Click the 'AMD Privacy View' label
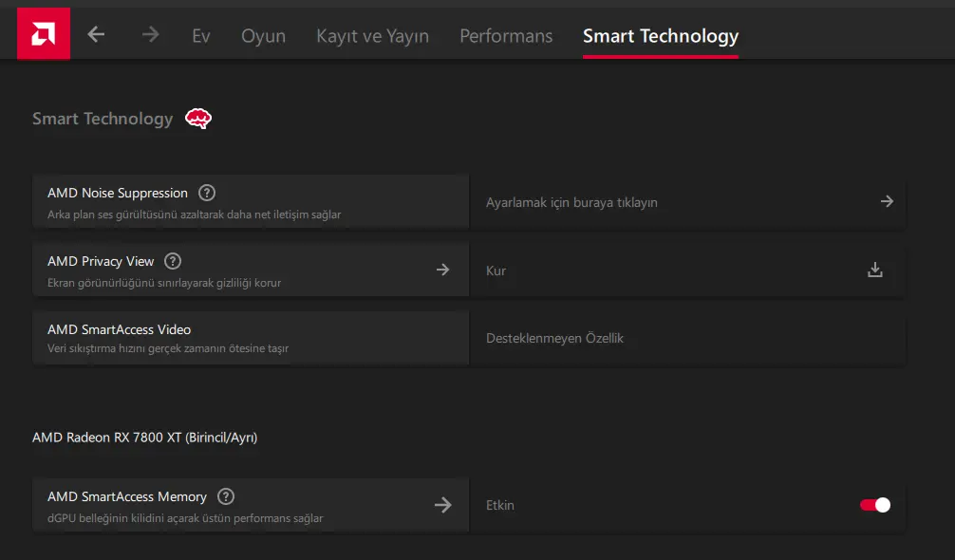955x560 pixels. click(101, 261)
